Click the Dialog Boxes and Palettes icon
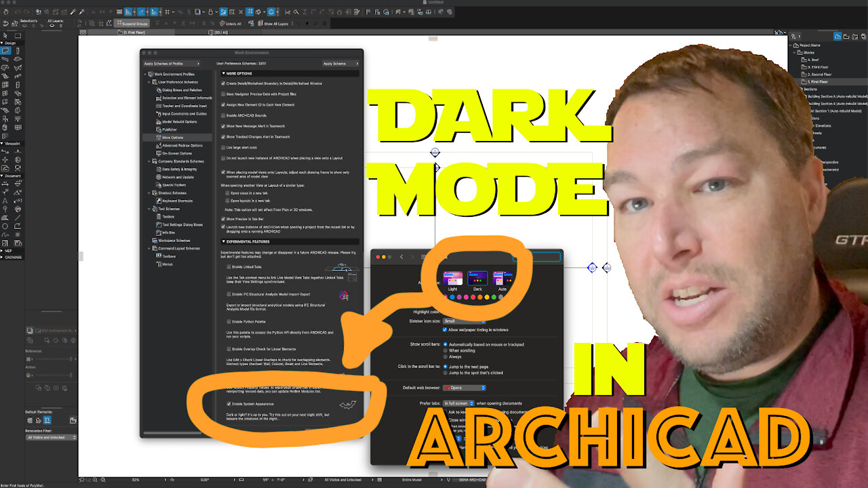This screenshot has width=868, height=488. click(158, 89)
